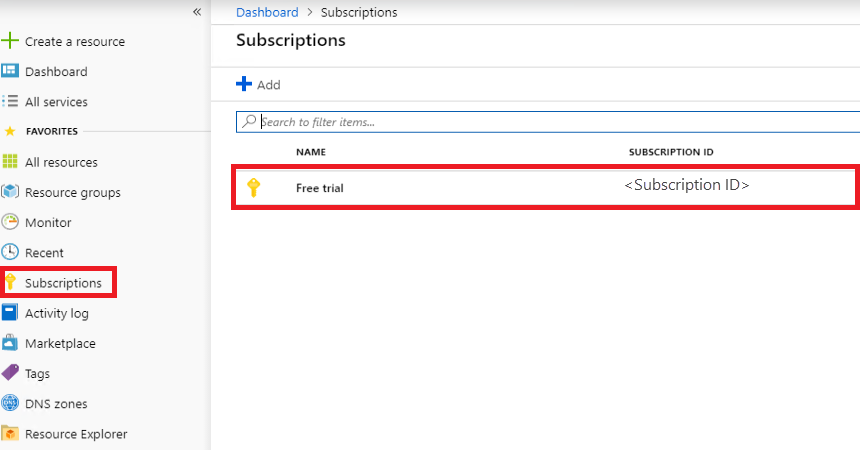Open the DNS zones globe icon
This screenshot has height=450, width=860.
point(10,403)
